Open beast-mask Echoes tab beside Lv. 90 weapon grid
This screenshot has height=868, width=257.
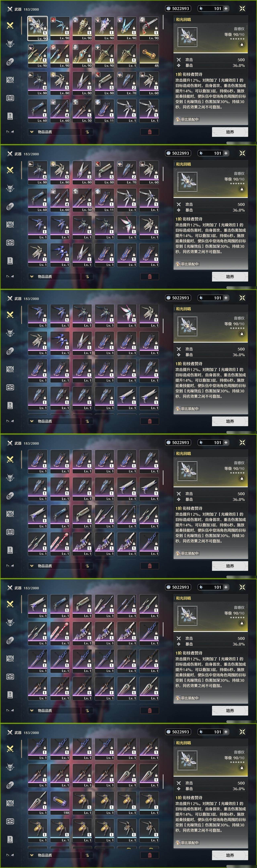point(10,43)
